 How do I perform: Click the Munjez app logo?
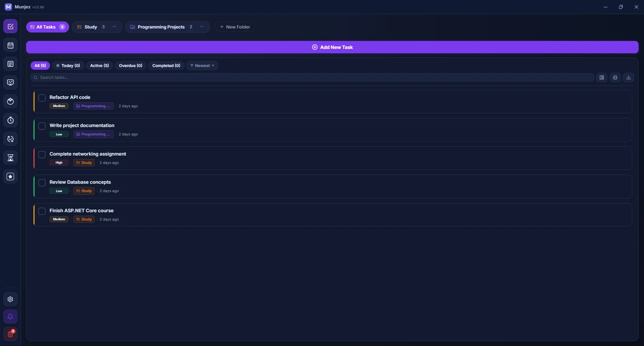pos(8,7)
